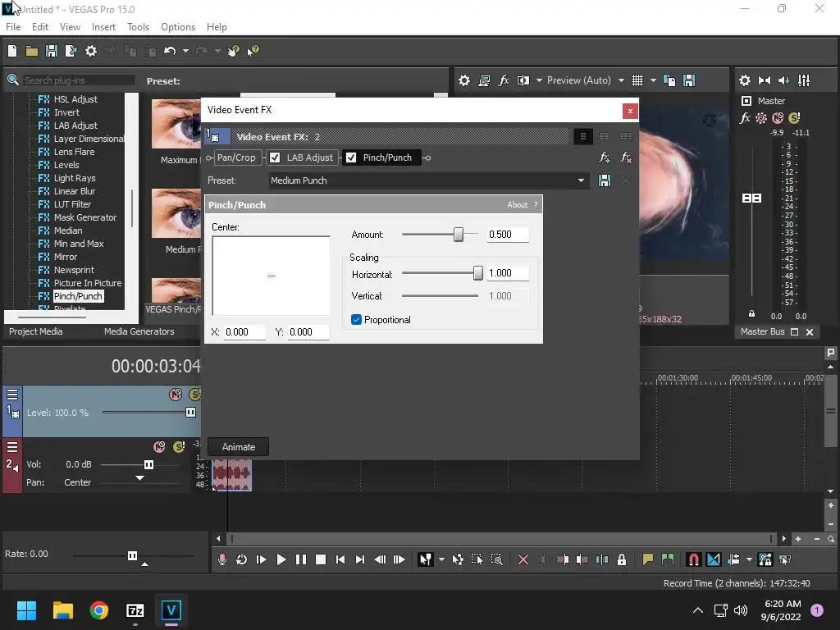Adjust Horizontal scaling slider handle
Image resolution: width=840 pixels, height=630 pixels.
click(x=478, y=273)
